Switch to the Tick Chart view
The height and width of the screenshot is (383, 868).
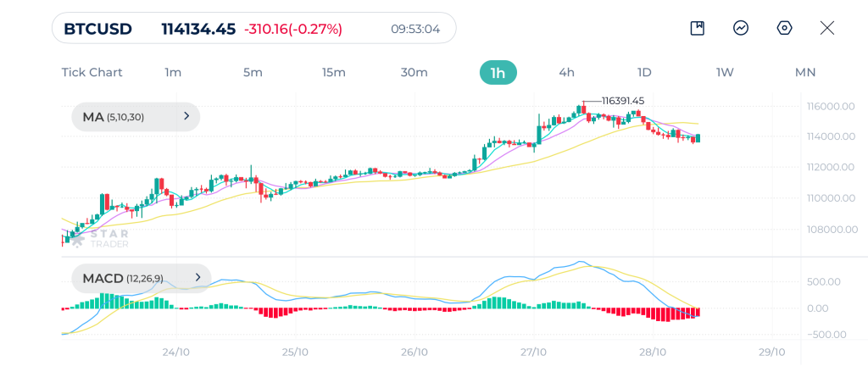92,72
